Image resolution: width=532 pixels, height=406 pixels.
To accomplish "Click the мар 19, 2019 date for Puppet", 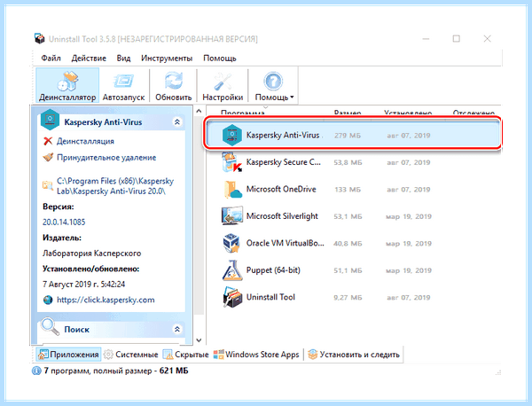I will point(408,270).
